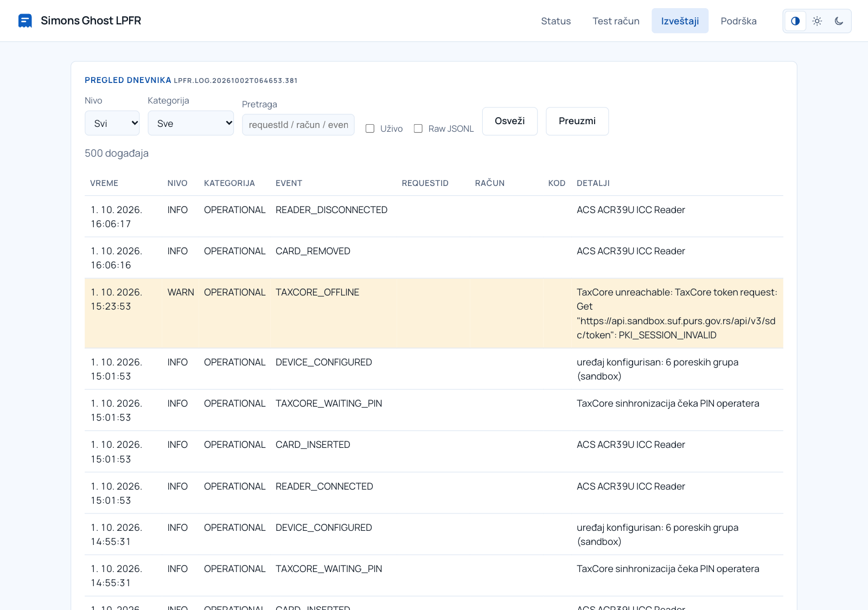
Task: Enable the Raw JSONL checkbox
Action: pos(418,129)
